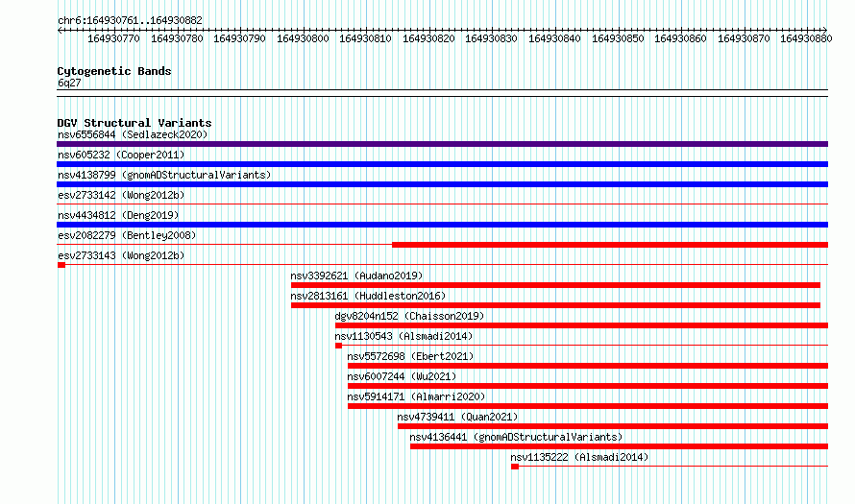Open the dgv8204n152 (Chaisson2019) label

click(x=409, y=316)
